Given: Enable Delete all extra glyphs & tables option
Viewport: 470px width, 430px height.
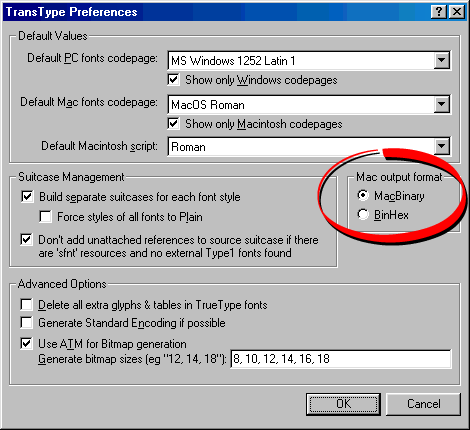Looking at the screenshot, I should 26,305.
